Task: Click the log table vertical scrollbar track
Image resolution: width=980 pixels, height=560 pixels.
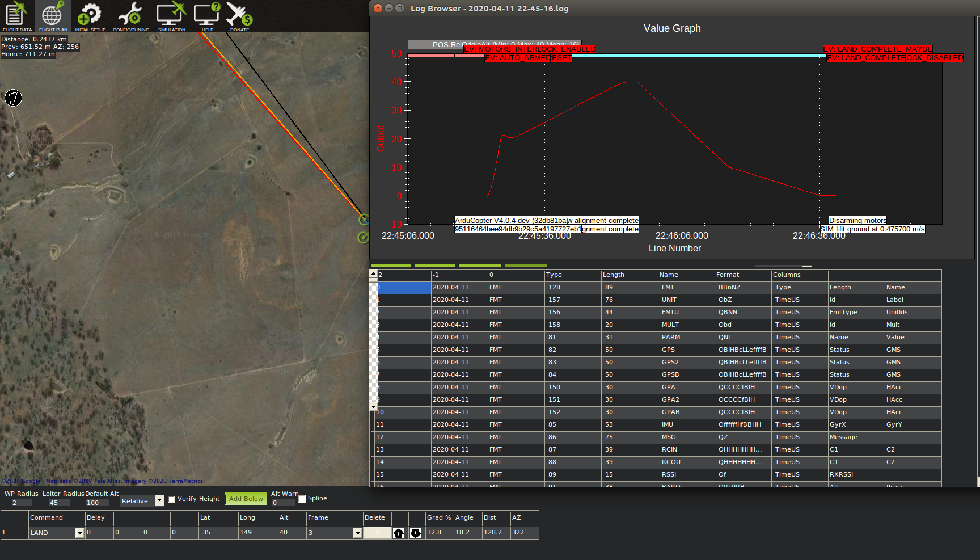Action: 373,340
